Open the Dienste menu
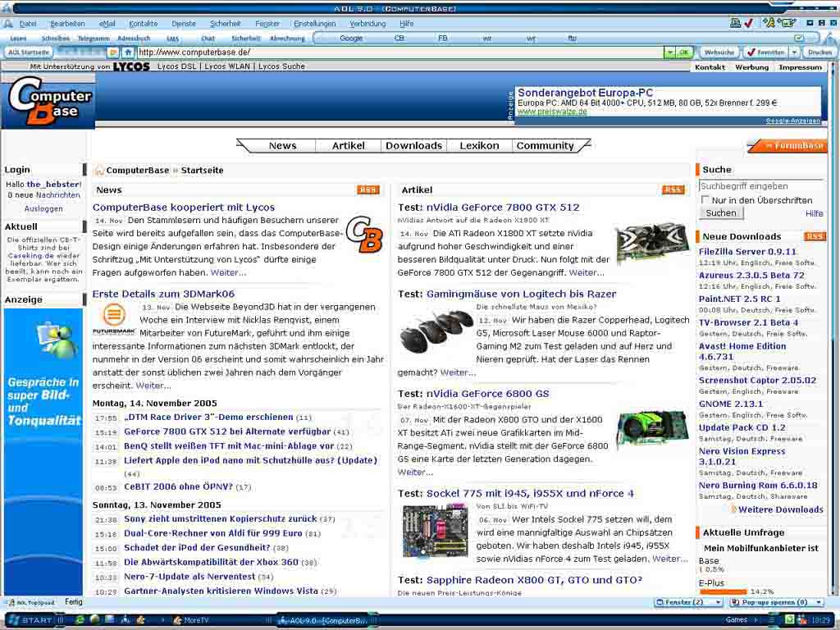 tap(184, 24)
